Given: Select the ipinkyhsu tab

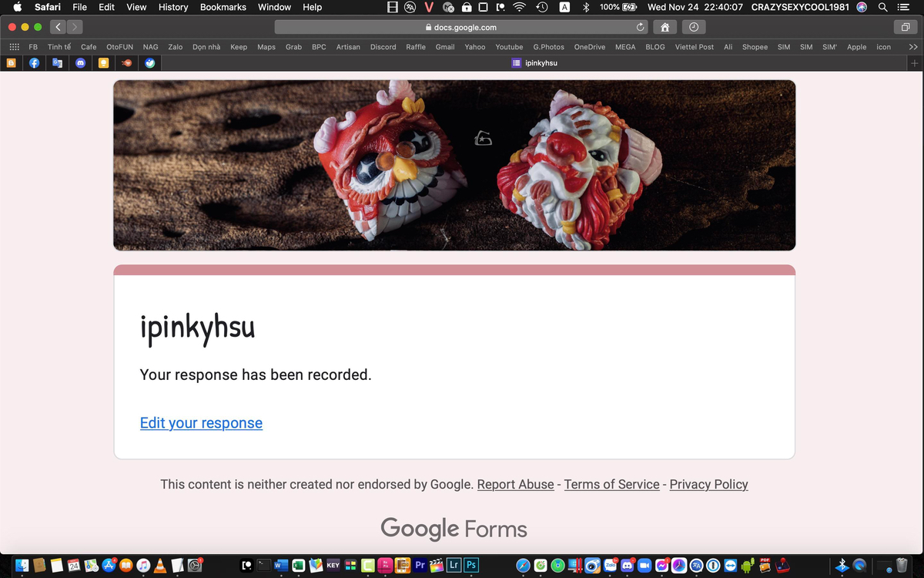Looking at the screenshot, I should click(534, 63).
